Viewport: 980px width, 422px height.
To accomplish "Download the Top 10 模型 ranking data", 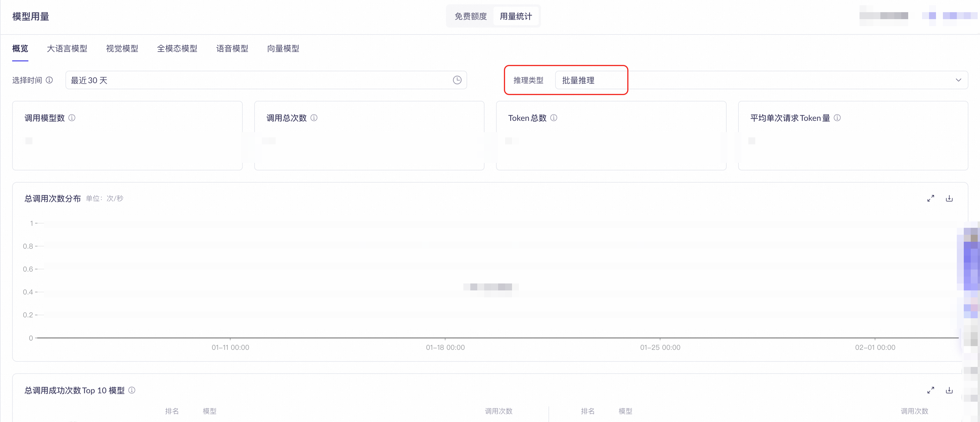I will tap(949, 390).
